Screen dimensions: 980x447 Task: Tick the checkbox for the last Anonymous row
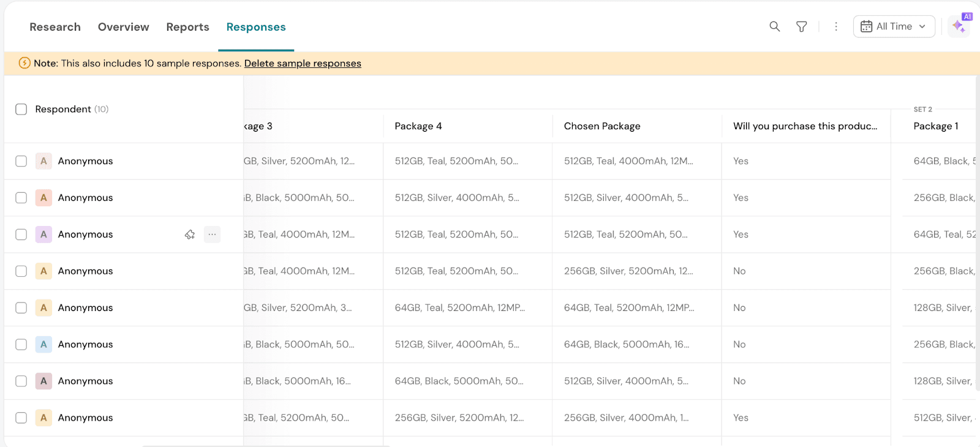(x=21, y=418)
